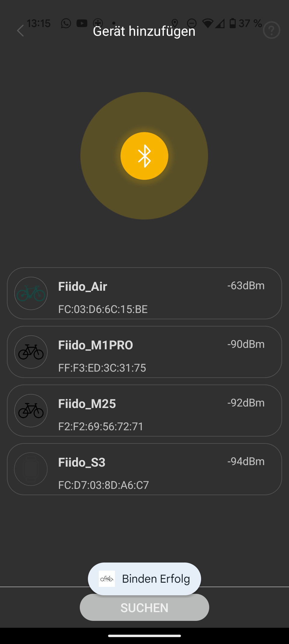This screenshot has width=289, height=644.
Task: Tap the Fiido logo in the toast
Action: (107, 579)
